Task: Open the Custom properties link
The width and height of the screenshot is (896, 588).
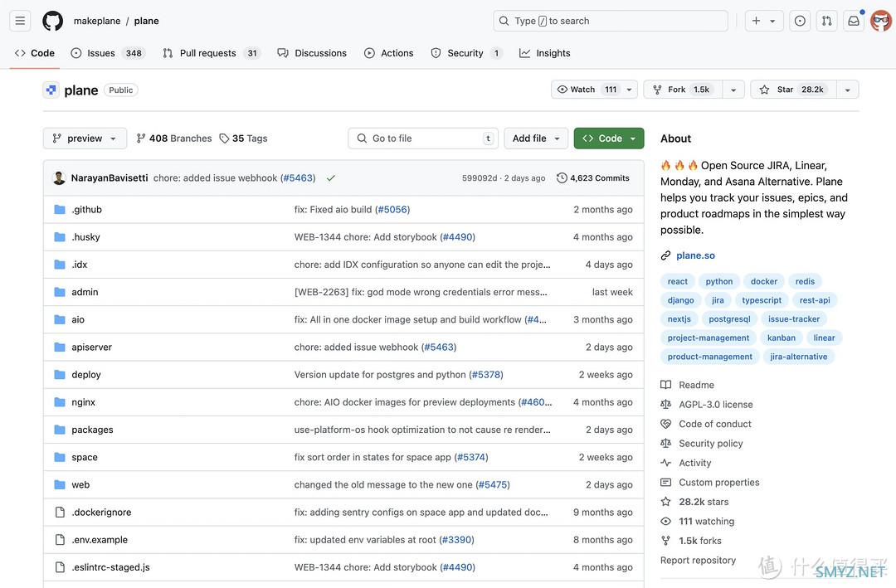Action: point(710,482)
